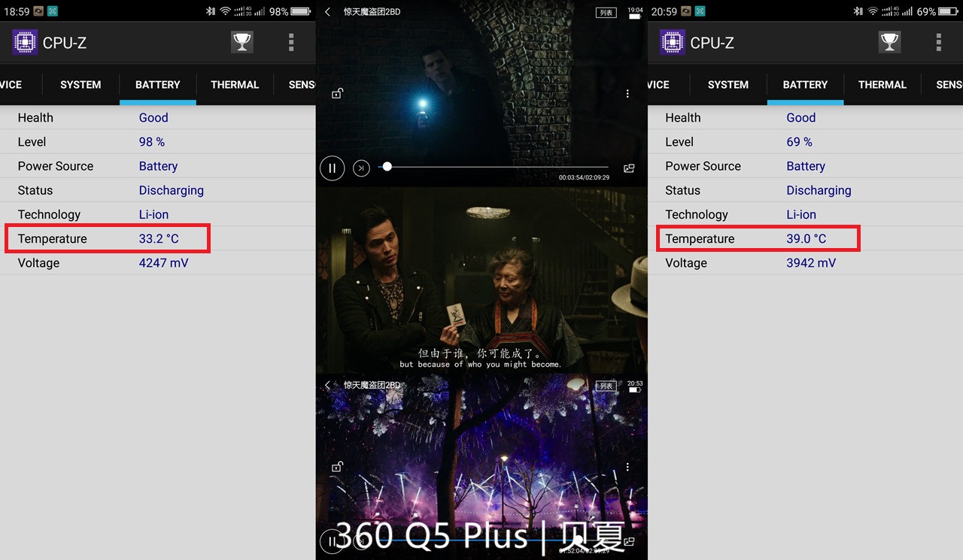
Task: Click Li-ion technology value in left CPU-Z
Action: pos(153,214)
